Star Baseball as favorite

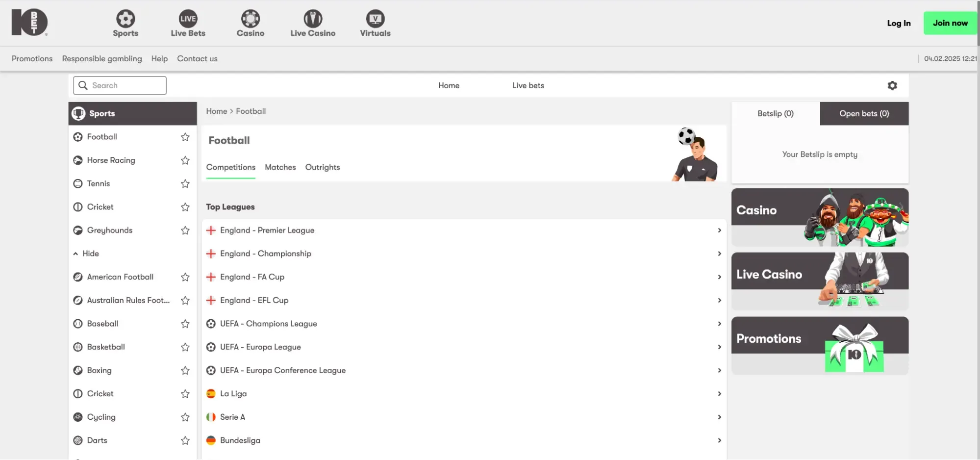(x=185, y=324)
